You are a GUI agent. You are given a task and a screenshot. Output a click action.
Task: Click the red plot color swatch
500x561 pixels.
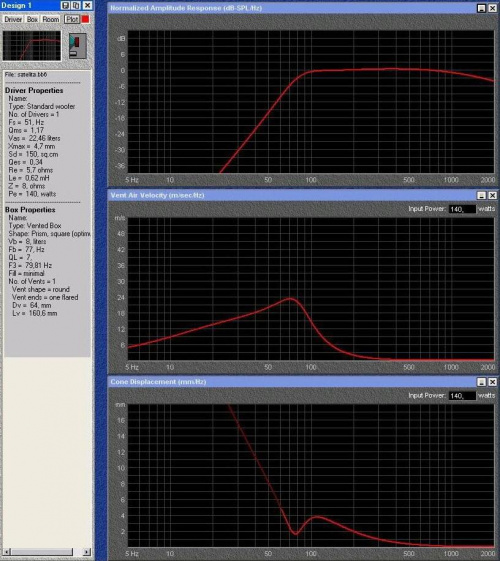click(x=85, y=19)
